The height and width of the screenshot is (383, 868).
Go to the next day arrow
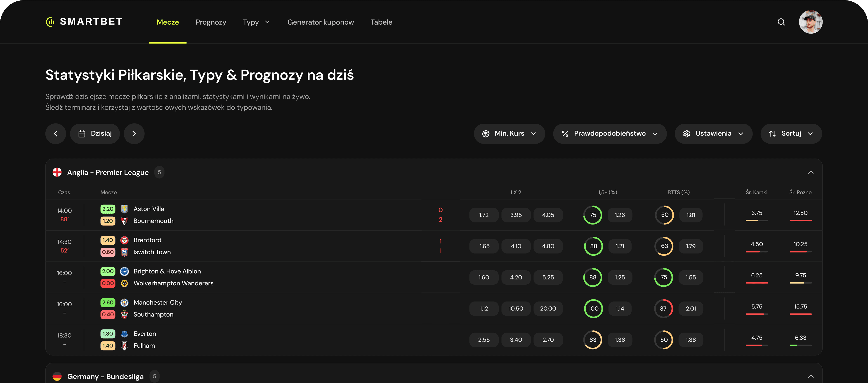click(x=134, y=134)
